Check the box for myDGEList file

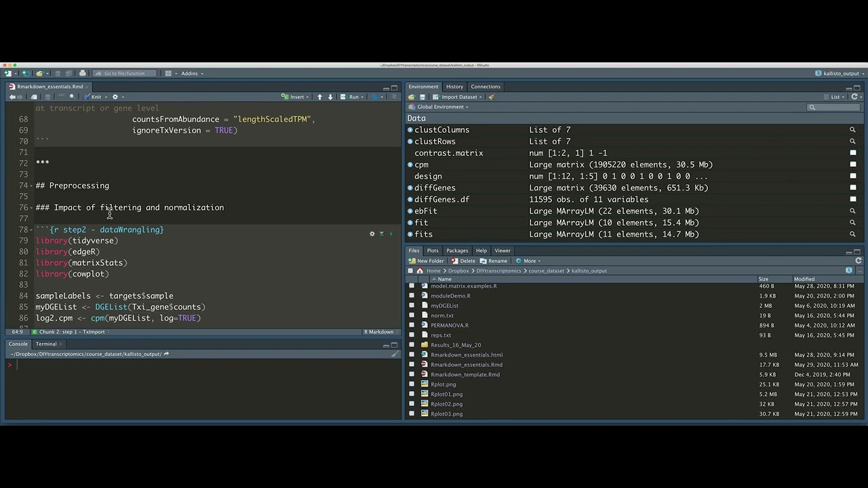(412, 306)
